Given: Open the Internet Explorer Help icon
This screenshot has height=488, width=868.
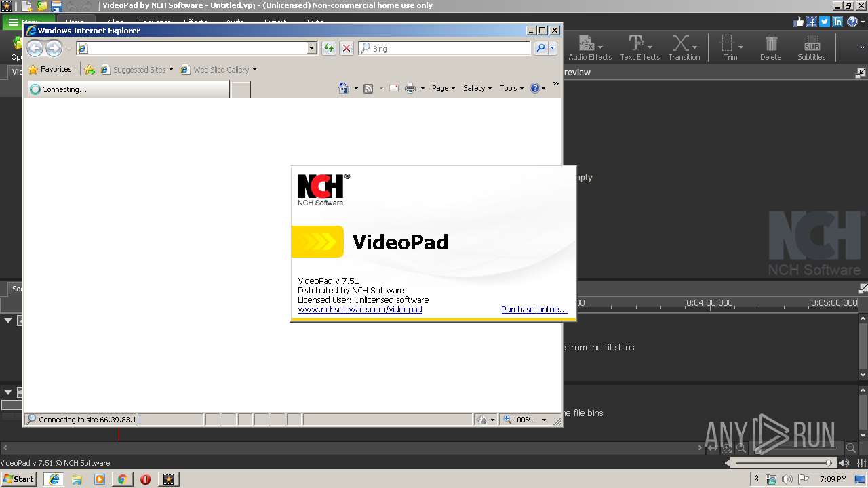Looking at the screenshot, I should pos(534,88).
